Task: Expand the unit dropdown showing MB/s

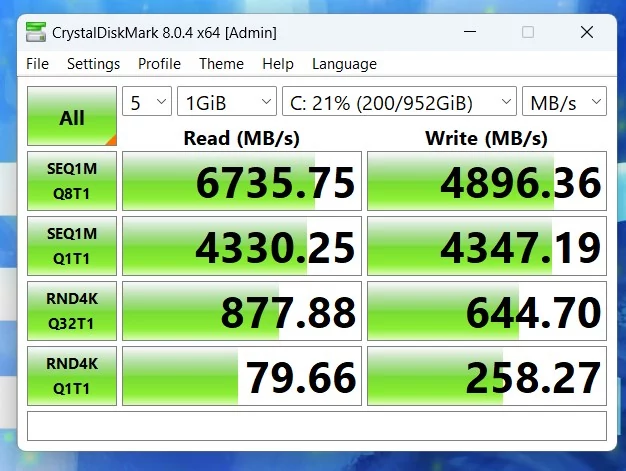Action: 565,101
